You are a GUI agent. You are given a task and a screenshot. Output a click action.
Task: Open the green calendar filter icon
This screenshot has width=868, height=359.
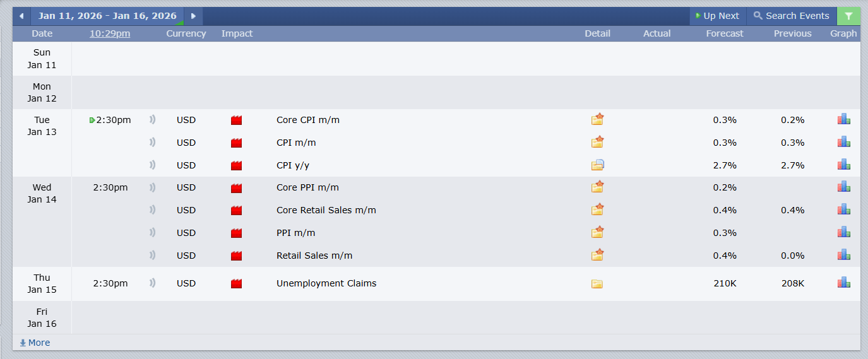(848, 16)
